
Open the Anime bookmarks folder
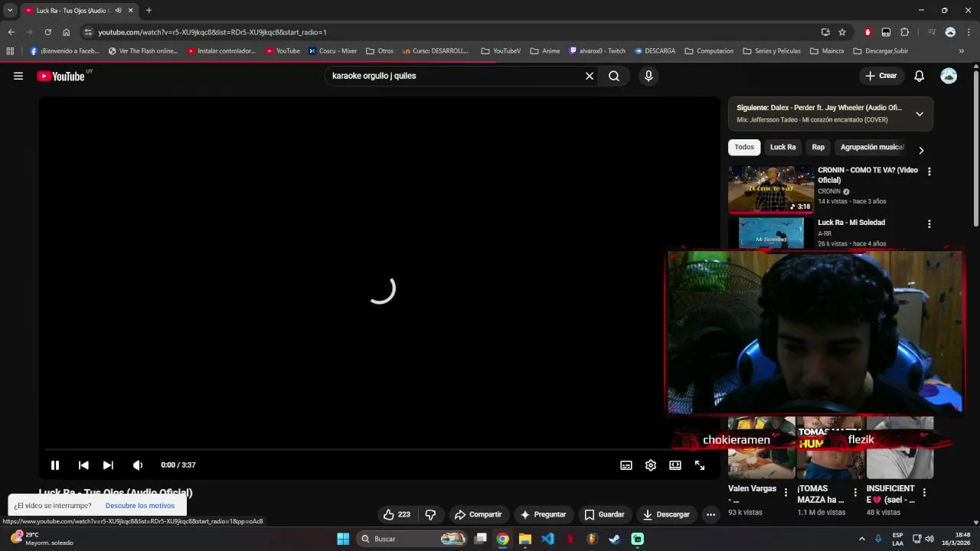(x=545, y=51)
